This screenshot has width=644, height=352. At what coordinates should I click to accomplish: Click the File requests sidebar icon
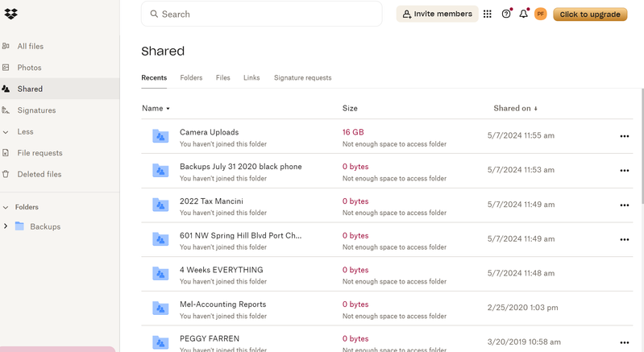click(6, 152)
